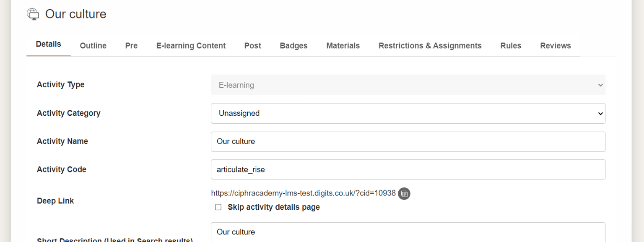This screenshot has width=644, height=242.
Task: Switch to the Materials tab
Action: (x=343, y=46)
